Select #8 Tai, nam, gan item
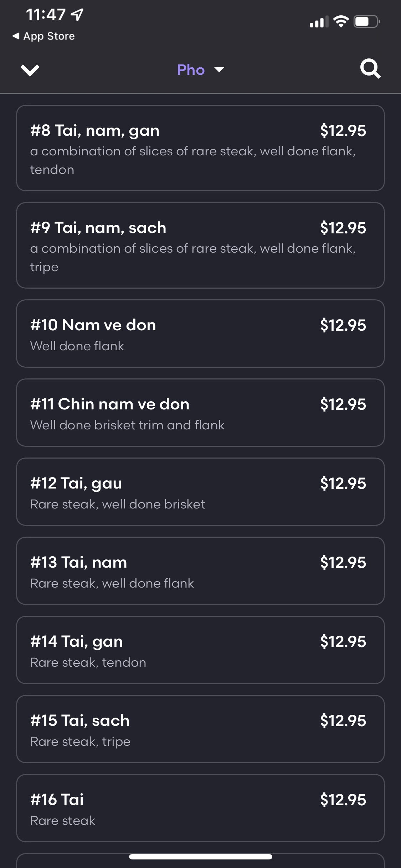Screen dimensions: 401x868 click(x=200, y=148)
